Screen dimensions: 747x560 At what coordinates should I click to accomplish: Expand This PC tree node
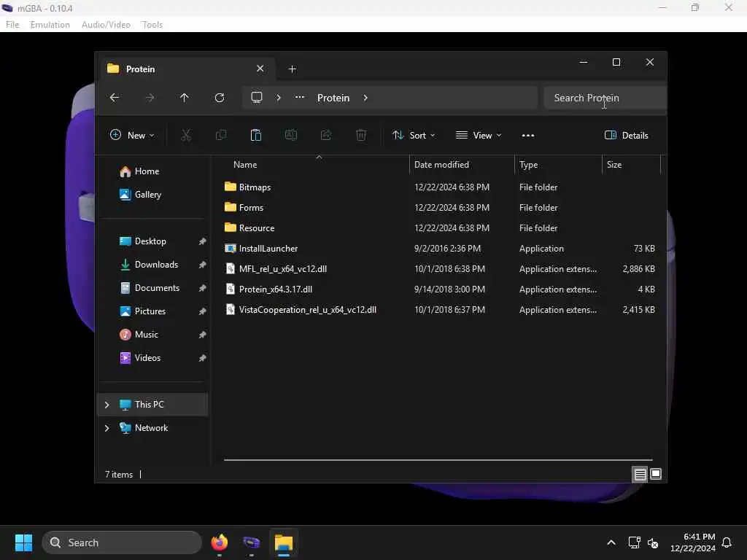[x=107, y=405]
